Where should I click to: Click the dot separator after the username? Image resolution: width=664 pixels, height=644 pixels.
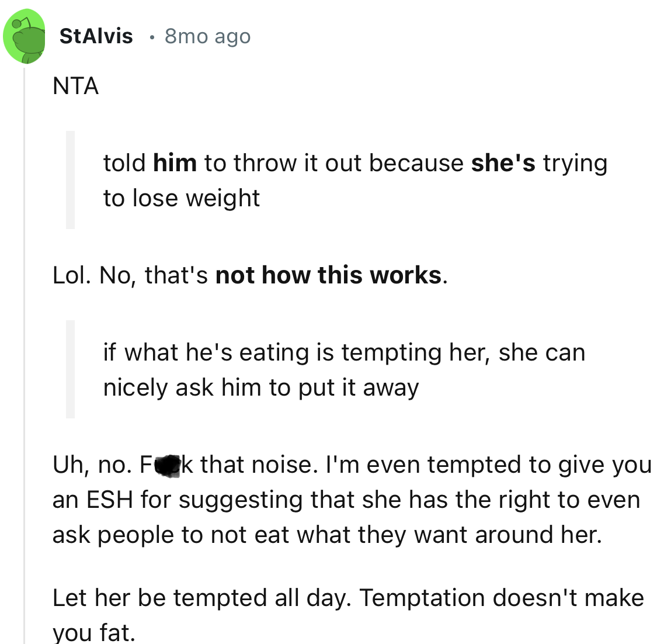[x=151, y=37]
